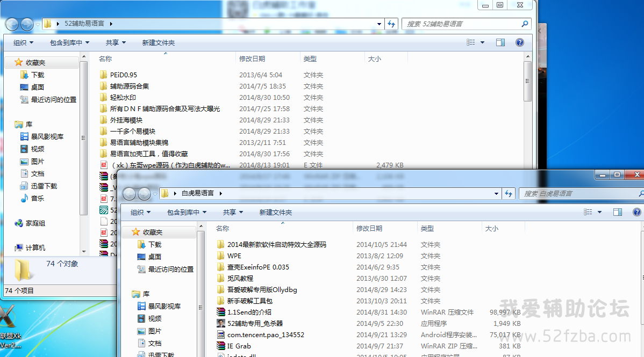644x357 pixels.
Task: Click Forward arrow in 52辅助易语言 window
Action: [x=27, y=24]
